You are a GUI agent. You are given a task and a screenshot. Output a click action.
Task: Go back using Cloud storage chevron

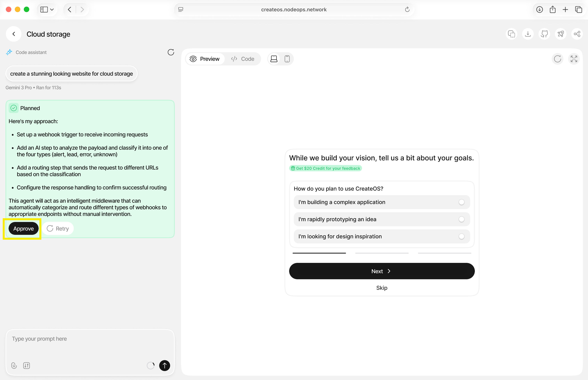tap(14, 34)
